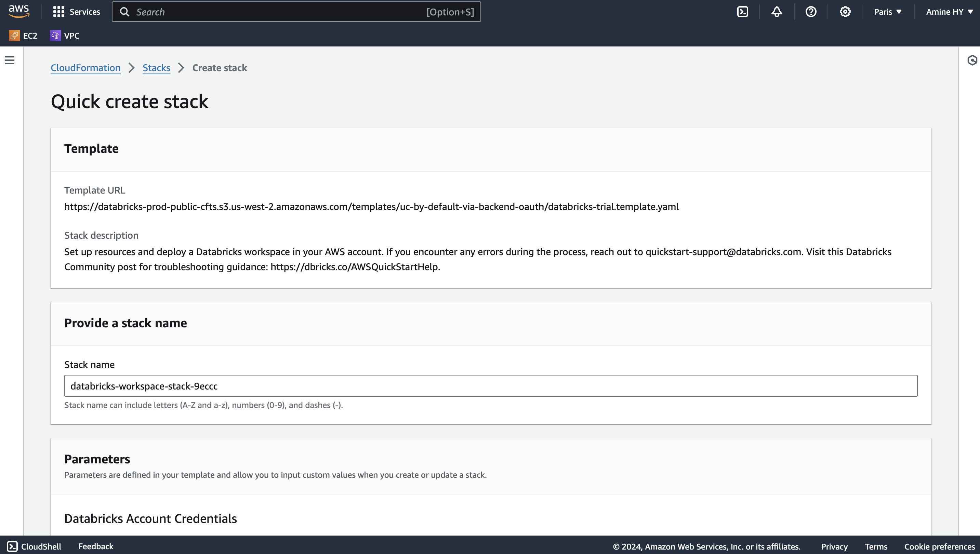This screenshot has height=554, width=980.
Task: Click the stack name hint about allowed characters
Action: click(203, 405)
